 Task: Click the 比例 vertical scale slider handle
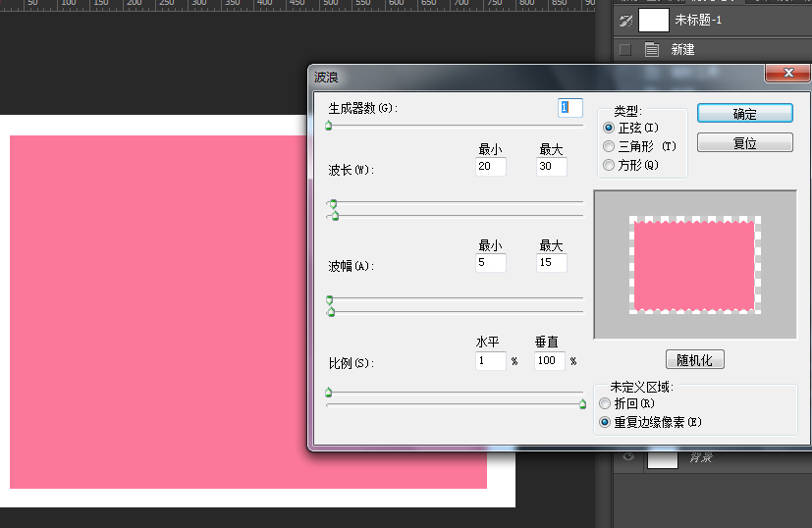582,403
